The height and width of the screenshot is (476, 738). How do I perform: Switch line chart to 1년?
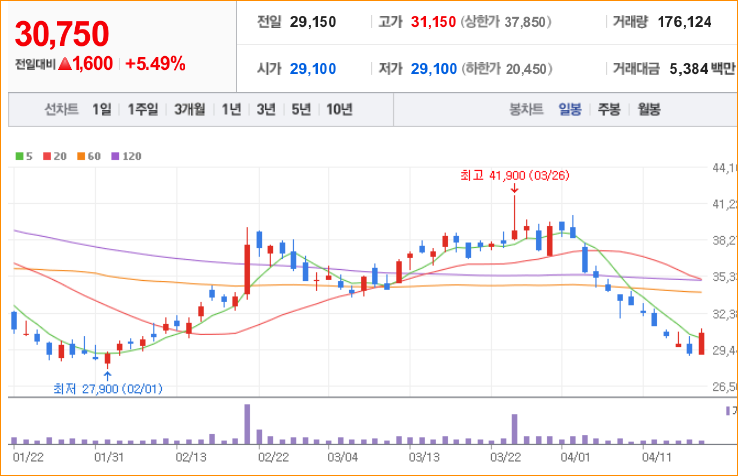pyautogui.click(x=231, y=109)
